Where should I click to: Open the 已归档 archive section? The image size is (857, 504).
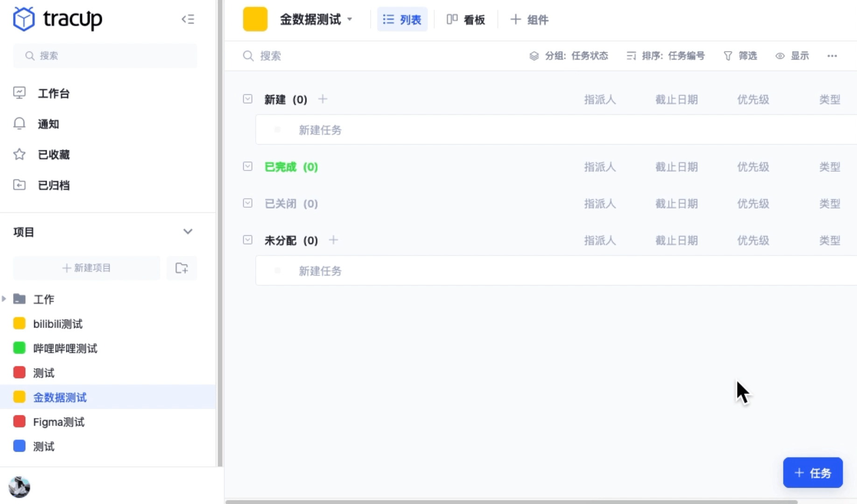[52, 185]
